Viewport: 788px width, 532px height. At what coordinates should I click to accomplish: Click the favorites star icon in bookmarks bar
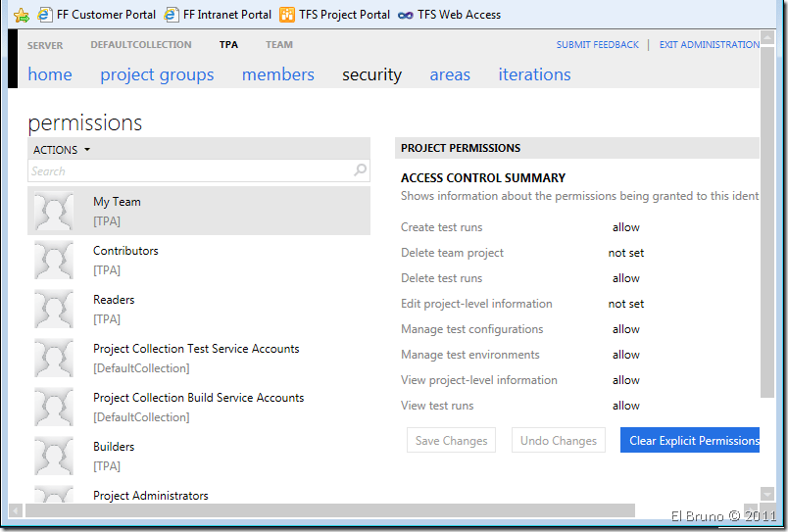(x=21, y=15)
